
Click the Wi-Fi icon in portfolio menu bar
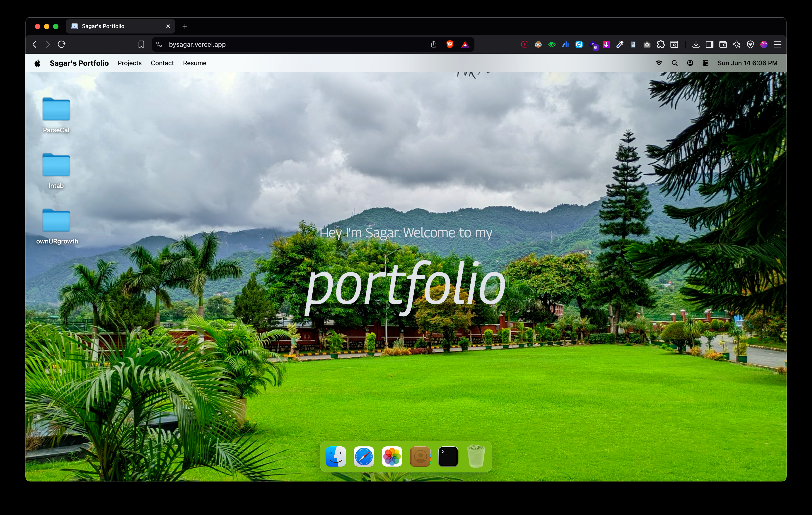point(659,63)
